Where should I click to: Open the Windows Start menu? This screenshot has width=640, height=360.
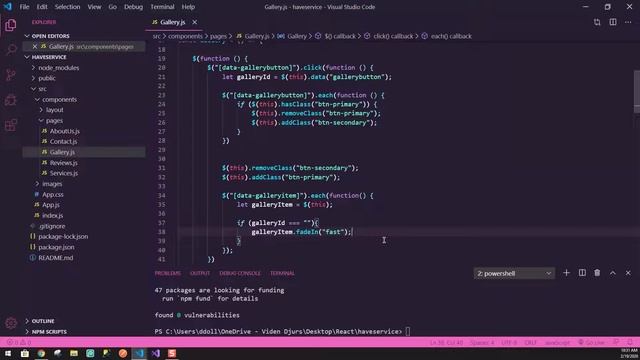8,353
